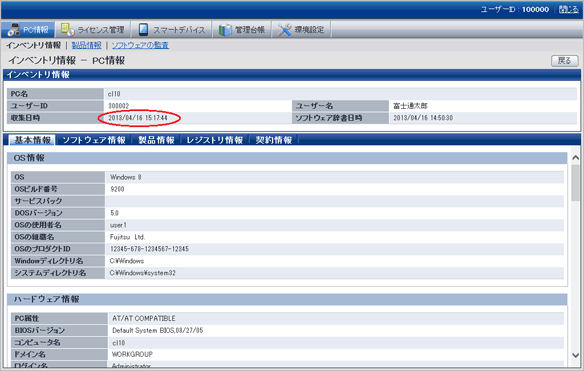Click the スマートデバイス phone icon
Screen dimensions: 584x371
[x=143, y=29]
